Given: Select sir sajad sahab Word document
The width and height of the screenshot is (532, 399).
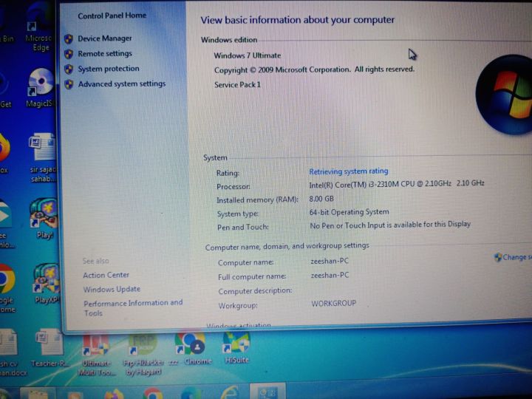Looking at the screenshot, I should (x=42, y=158).
